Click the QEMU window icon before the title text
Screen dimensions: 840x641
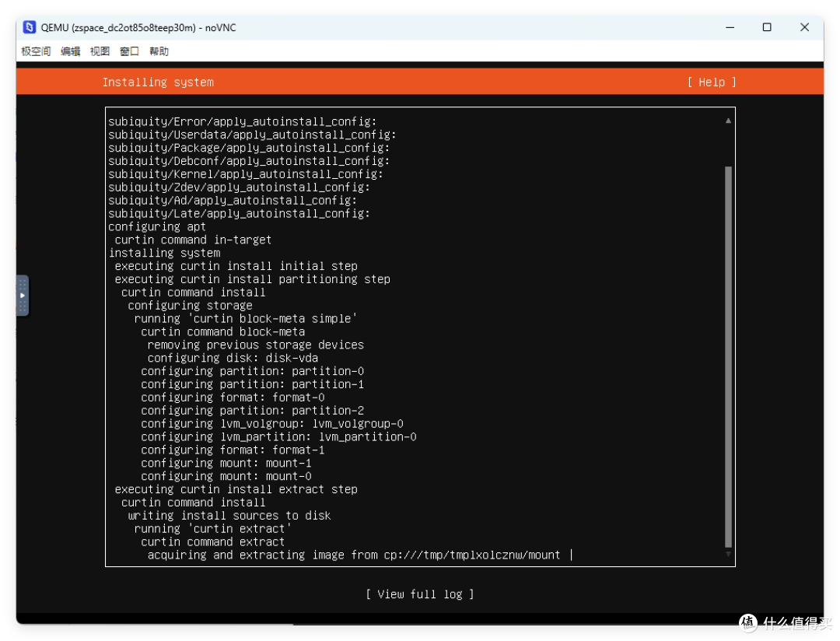tap(29, 27)
